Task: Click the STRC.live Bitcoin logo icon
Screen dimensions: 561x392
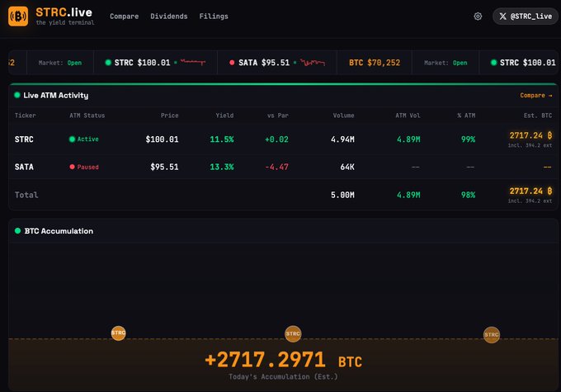Action: [18, 17]
